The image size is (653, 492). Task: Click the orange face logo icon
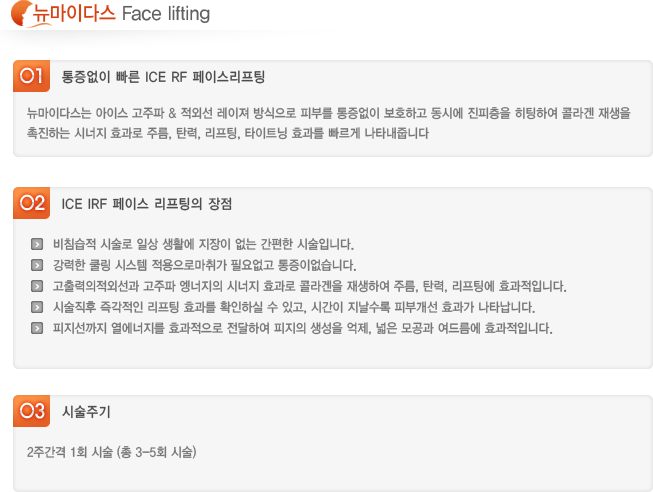(x=22, y=13)
